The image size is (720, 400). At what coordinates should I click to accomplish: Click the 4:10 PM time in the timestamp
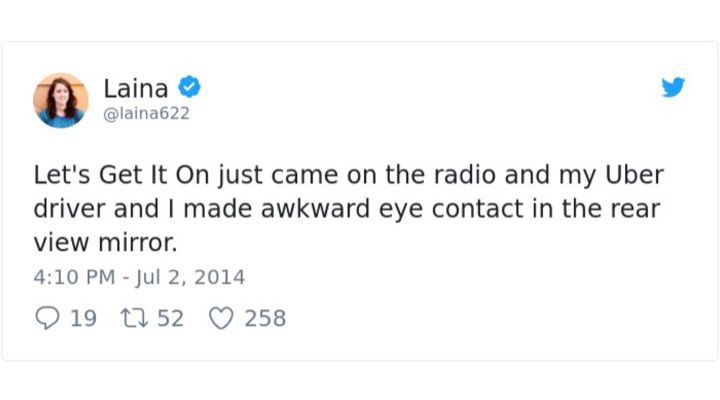(75, 277)
